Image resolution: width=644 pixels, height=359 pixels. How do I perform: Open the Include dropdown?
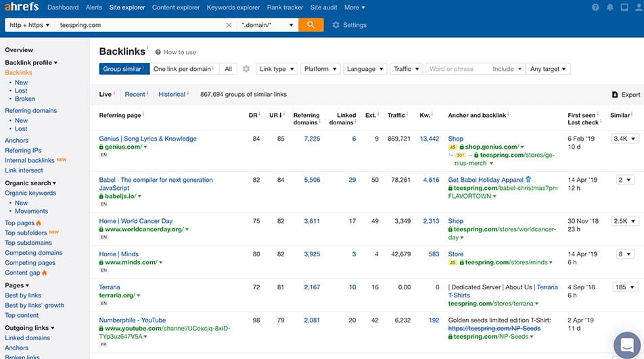point(507,69)
